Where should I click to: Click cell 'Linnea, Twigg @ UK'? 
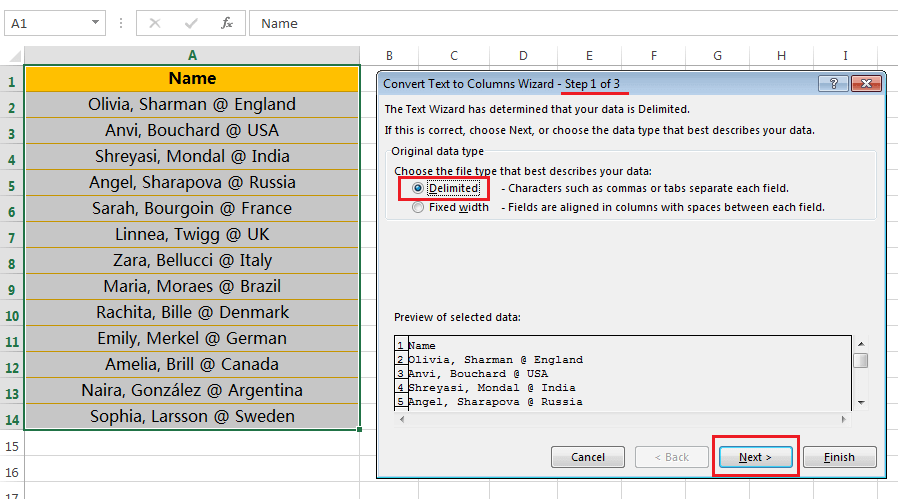[192, 234]
